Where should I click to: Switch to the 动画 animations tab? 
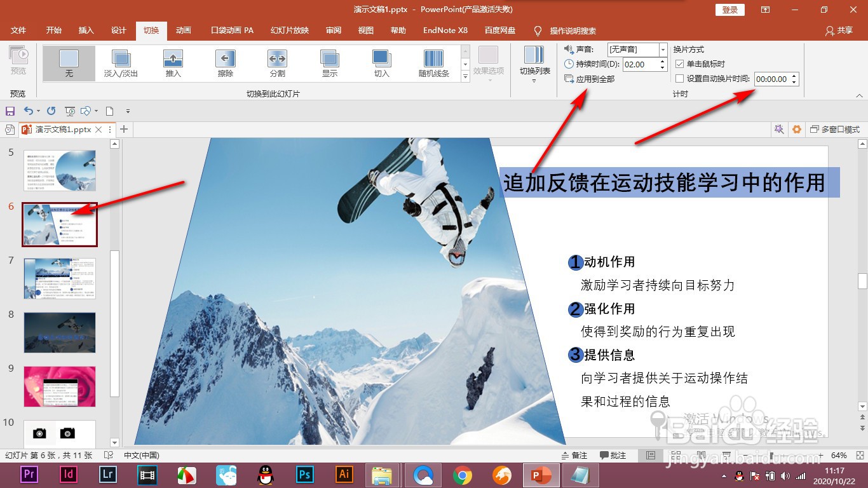coord(184,30)
